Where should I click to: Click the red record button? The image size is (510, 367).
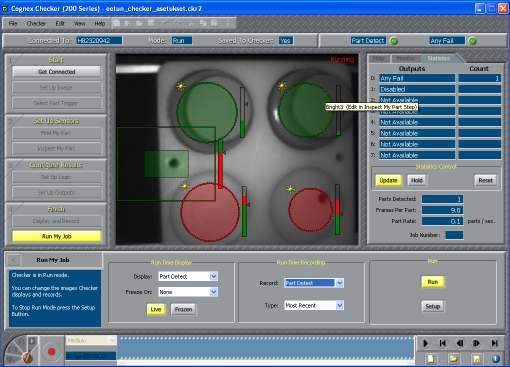pyautogui.click(x=52, y=351)
